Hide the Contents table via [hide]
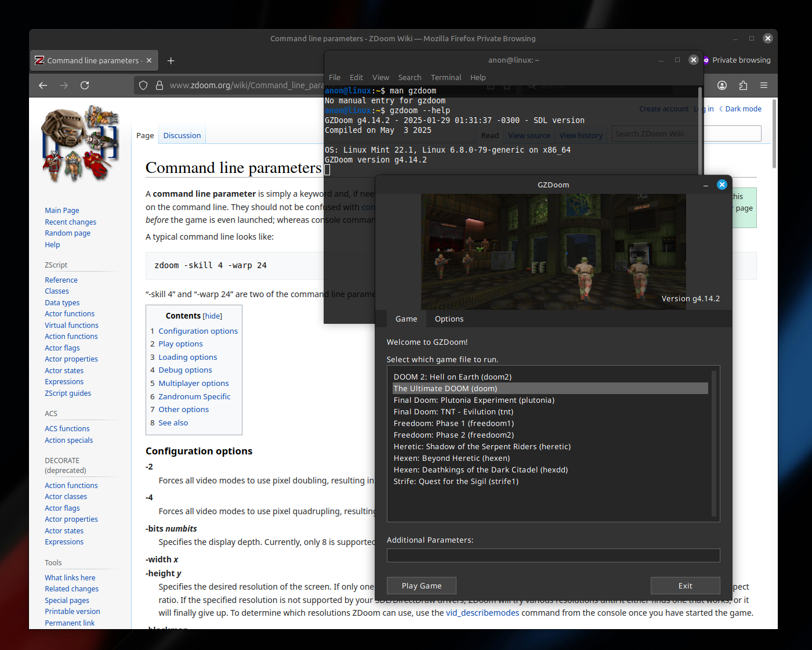This screenshot has height=650, width=812. [x=212, y=316]
